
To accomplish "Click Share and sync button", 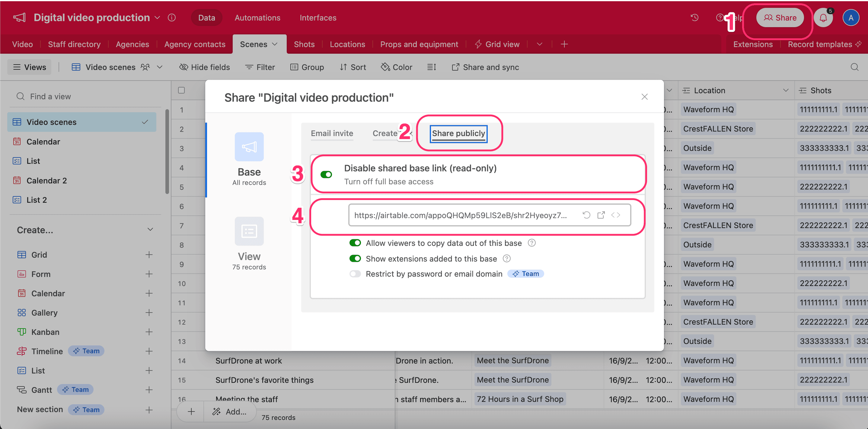I will click(x=485, y=67).
